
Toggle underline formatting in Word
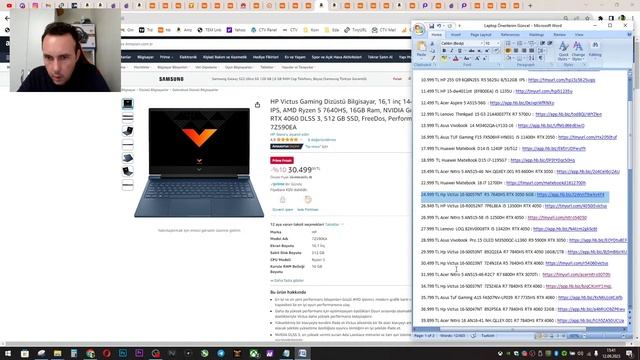pyautogui.click(x=460, y=50)
